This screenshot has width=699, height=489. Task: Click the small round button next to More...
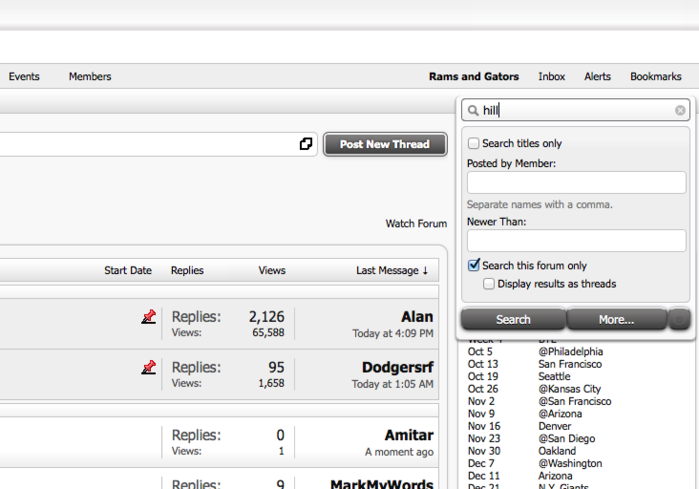[x=679, y=319]
